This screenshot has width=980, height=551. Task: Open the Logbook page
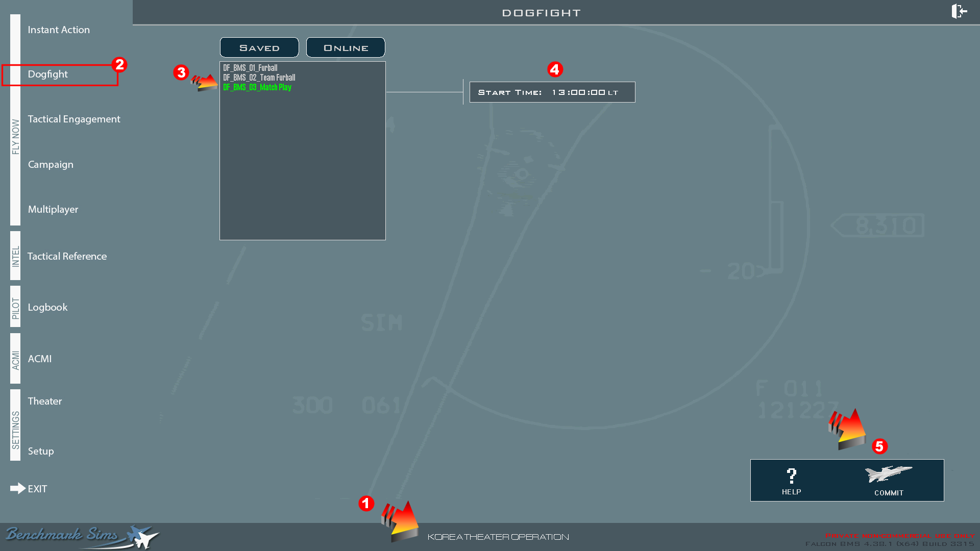pyautogui.click(x=47, y=307)
